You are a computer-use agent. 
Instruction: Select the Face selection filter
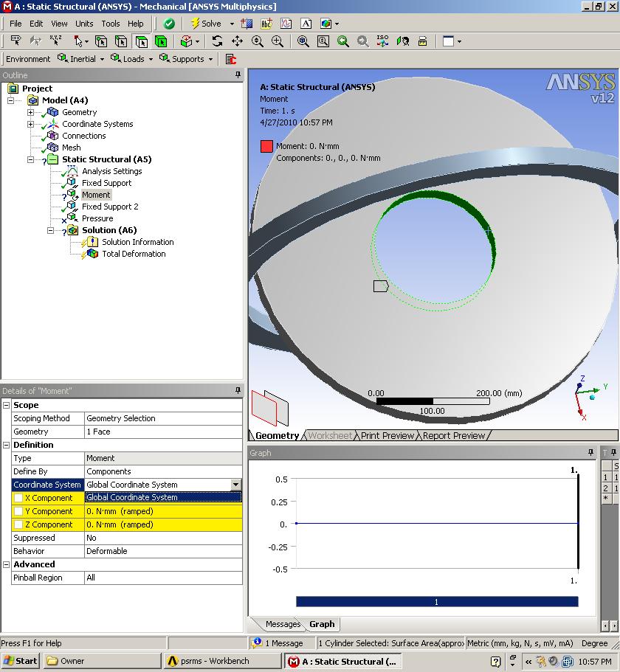point(141,41)
